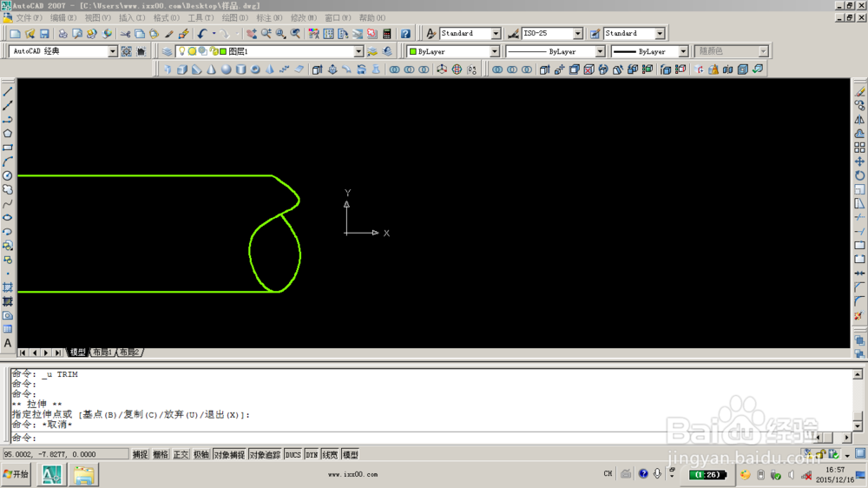Open the 编辑(E) menu
Viewport: 868px width, 488px height.
pyautogui.click(x=63, y=17)
